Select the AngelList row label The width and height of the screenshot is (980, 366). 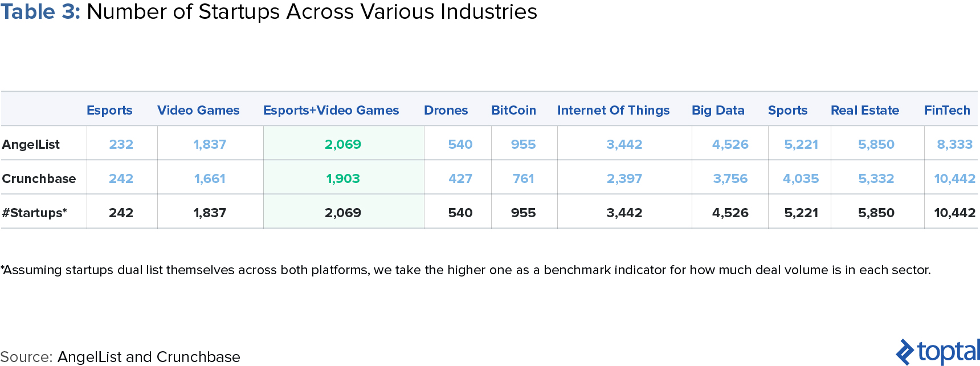[x=31, y=144]
